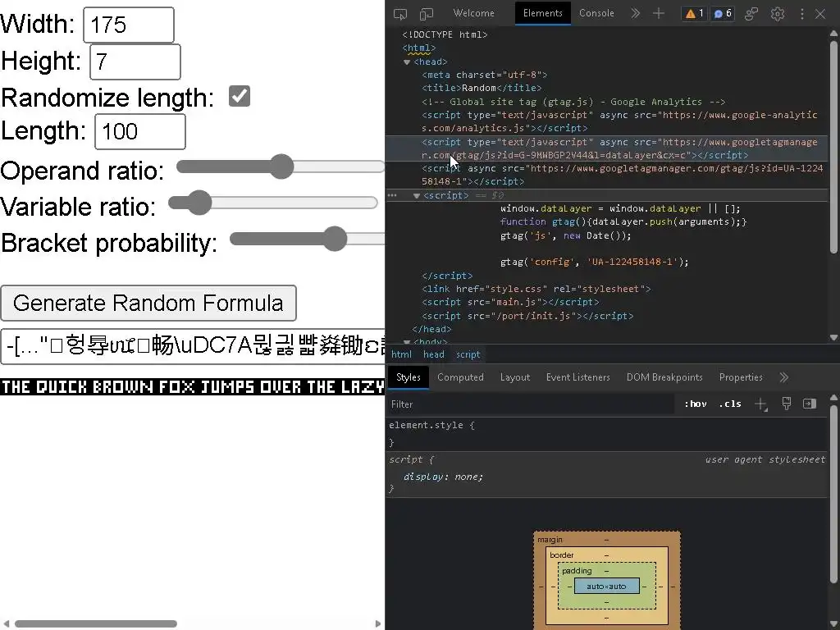This screenshot has height=630, width=840.
Task: Open the Layout tab
Action: 515,377
